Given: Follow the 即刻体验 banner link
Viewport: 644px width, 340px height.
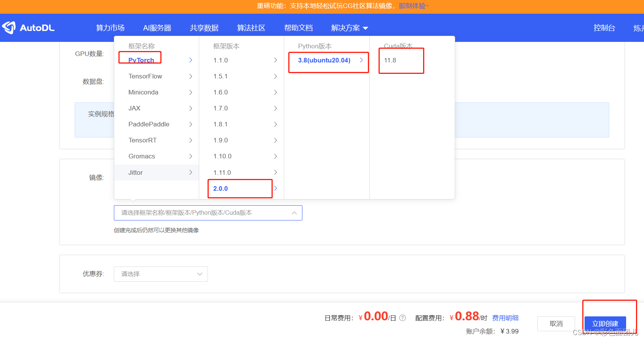Looking at the screenshot, I should click(414, 6).
